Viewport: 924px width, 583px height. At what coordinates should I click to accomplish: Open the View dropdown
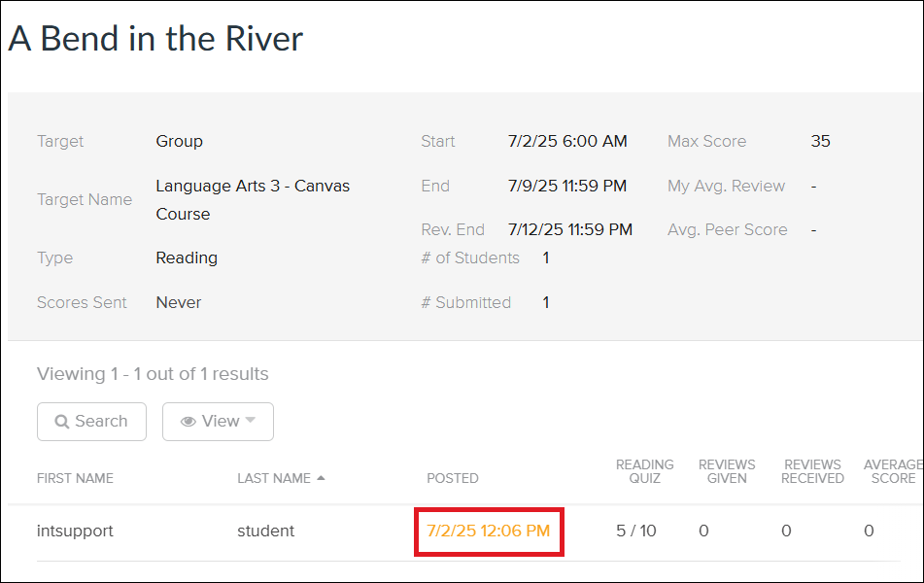click(x=218, y=421)
